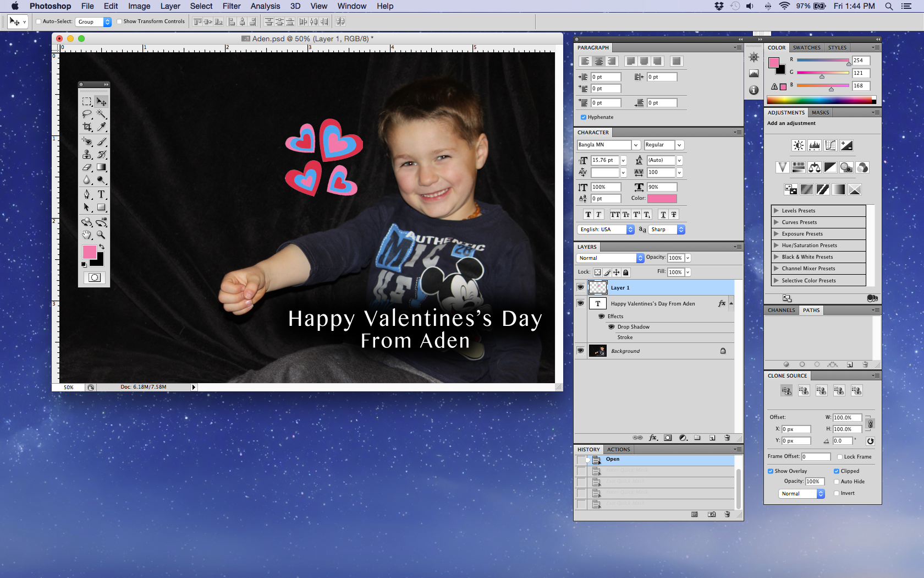924x578 pixels.
Task: Click the pink text Color swatch
Action: tap(662, 199)
